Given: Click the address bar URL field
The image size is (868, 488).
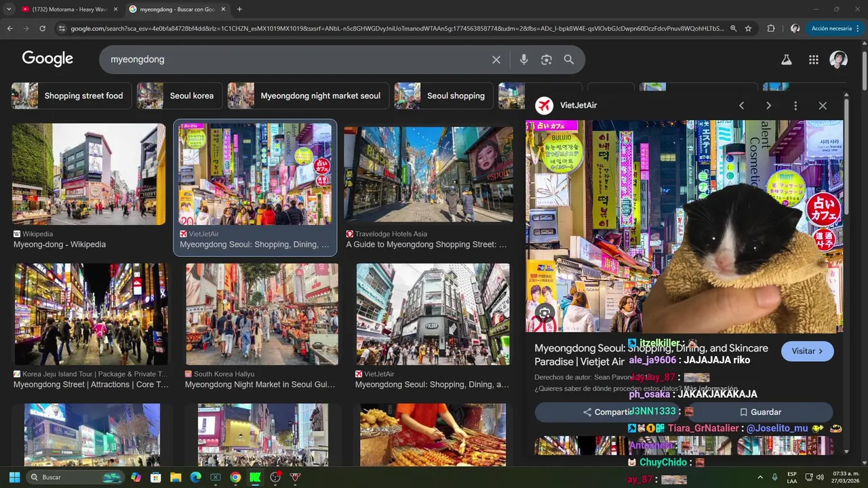Looking at the screenshot, I should (x=397, y=28).
